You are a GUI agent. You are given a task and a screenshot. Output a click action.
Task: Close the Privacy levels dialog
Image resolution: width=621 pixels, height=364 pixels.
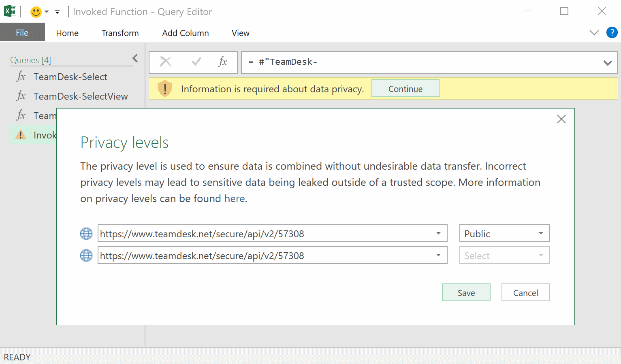pos(561,119)
